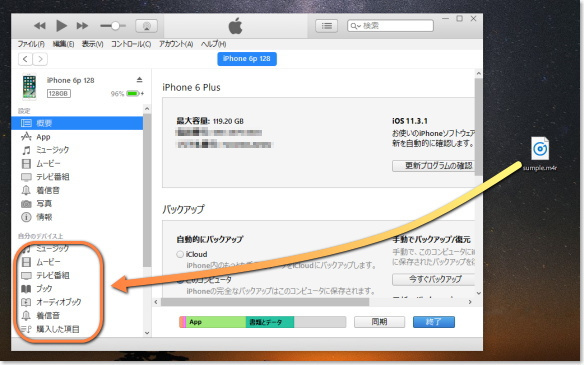Eject the iPhone 6p 128 device

(139, 80)
